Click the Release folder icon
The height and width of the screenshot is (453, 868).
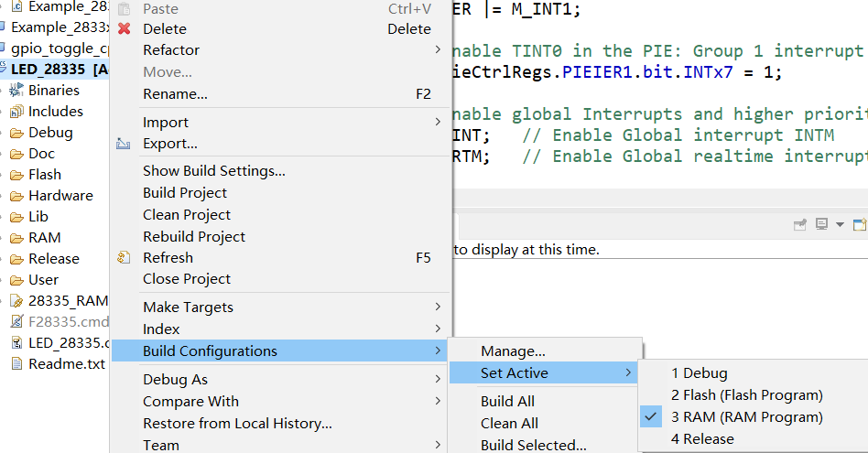click(17, 259)
